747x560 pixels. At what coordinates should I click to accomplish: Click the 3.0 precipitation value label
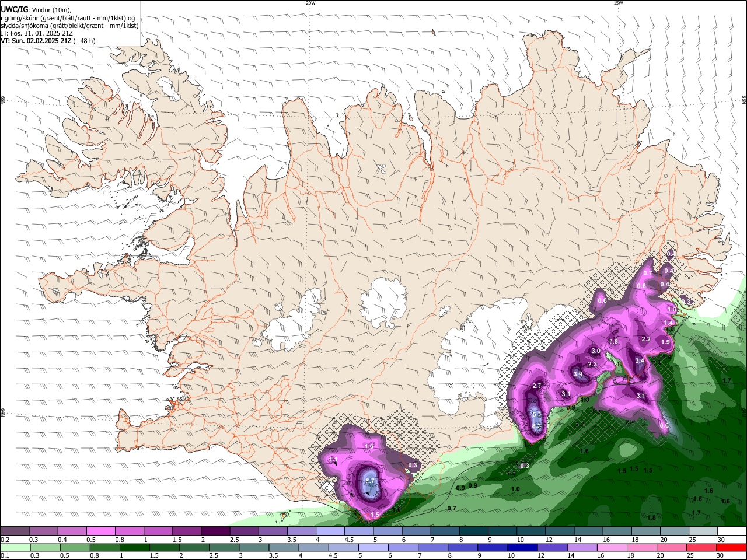coord(596,351)
